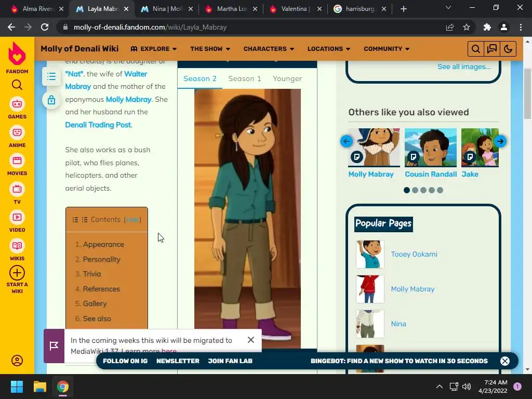
Task: Open Tooey Ookami popular page
Action: pos(414,254)
